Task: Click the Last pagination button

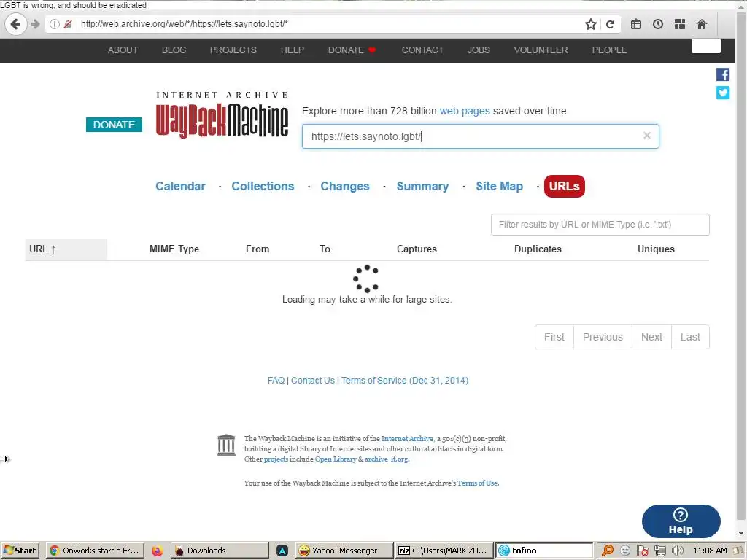Action: pos(690,337)
